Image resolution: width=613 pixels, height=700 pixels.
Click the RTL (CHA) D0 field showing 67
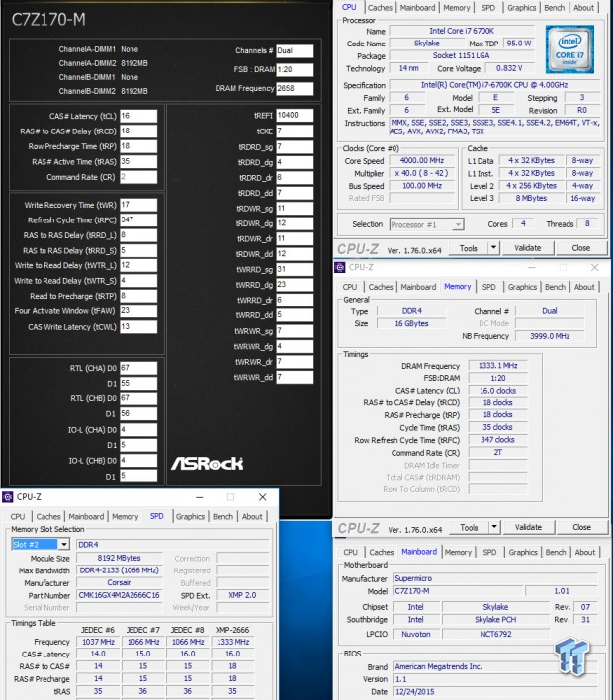(138, 368)
